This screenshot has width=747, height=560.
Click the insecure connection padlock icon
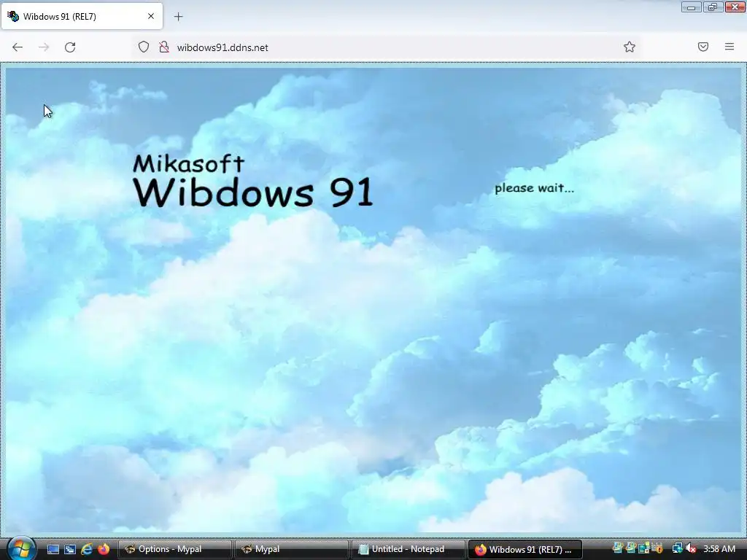click(x=164, y=47)
